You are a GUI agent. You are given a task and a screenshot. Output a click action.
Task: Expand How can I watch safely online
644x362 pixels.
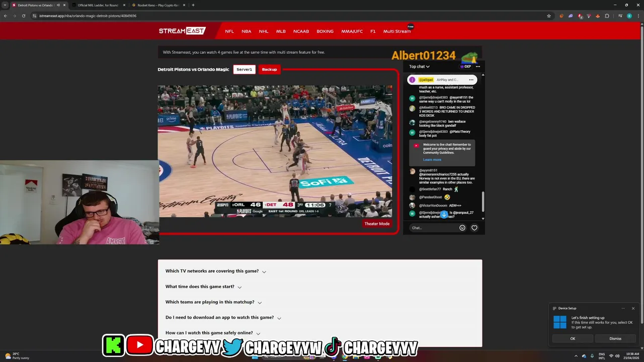pos(213,333)
